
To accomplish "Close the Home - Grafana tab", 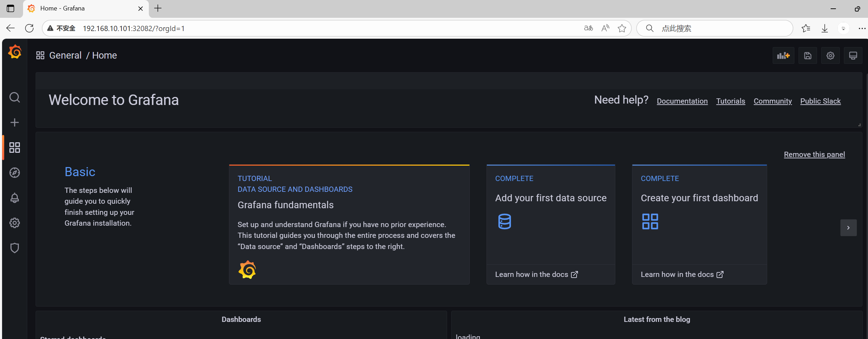I will [141, 8].
